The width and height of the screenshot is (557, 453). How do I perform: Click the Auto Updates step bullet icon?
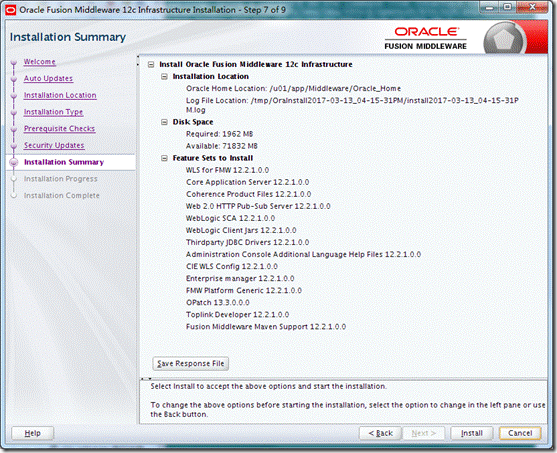[14, 80]
